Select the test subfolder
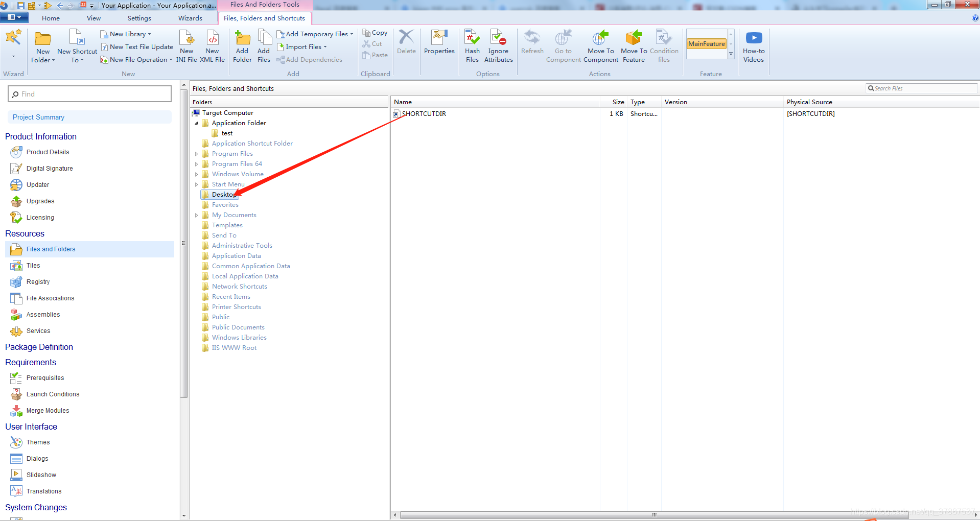Screen dimensions: 980x521 227,133
